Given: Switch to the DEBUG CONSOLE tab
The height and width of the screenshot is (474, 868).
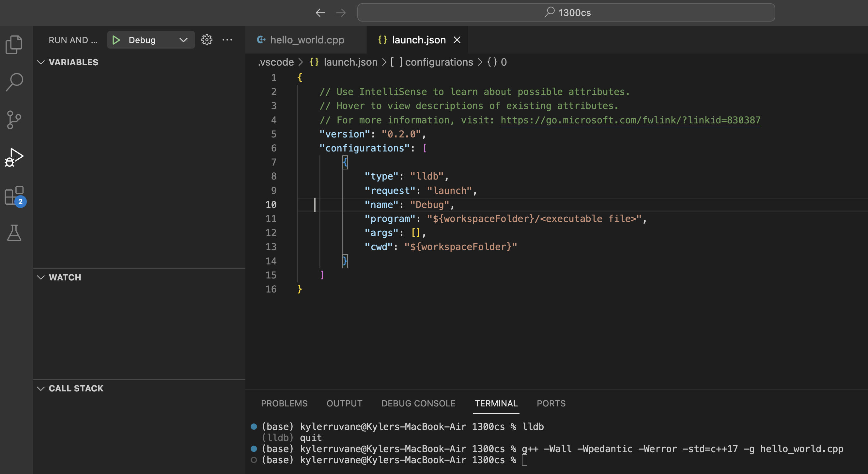Looking at the screenshot, I should (x=418, y=403).
